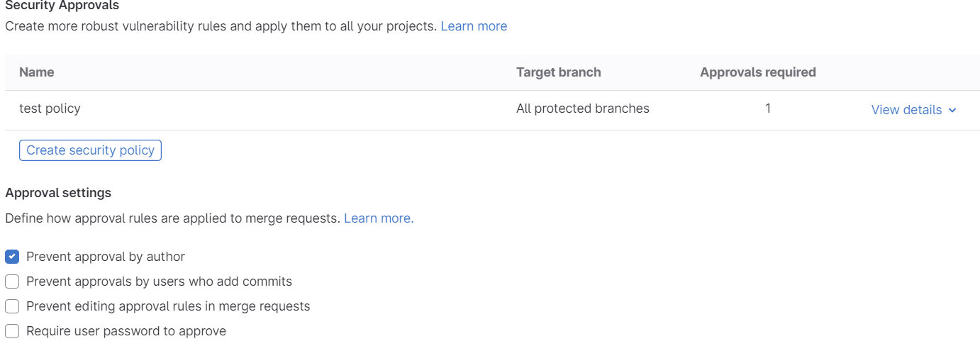Open Learn more link under Approval settings
Image resolution: width=980 pixels, height=346 pixels.
(379, 218)
